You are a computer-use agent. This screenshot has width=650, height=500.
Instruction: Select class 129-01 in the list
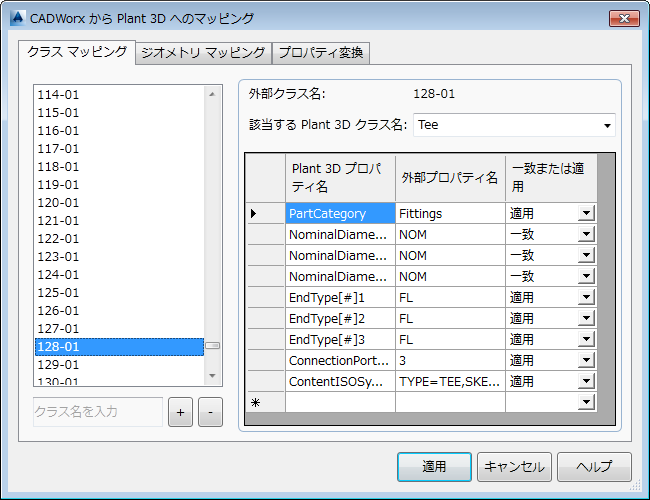coord(119,365)
